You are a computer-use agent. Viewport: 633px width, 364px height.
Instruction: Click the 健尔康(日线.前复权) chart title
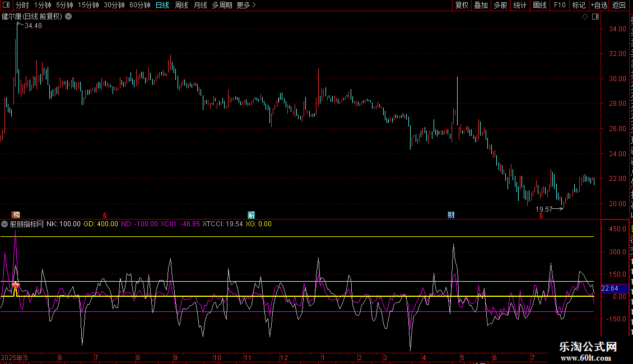[x=32, y=17]
